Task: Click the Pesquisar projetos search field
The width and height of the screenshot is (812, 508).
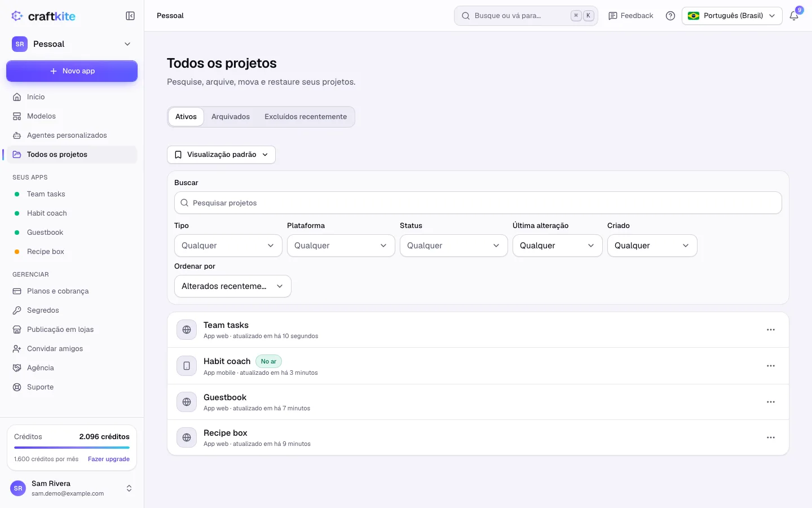Action: click(478, 203)
